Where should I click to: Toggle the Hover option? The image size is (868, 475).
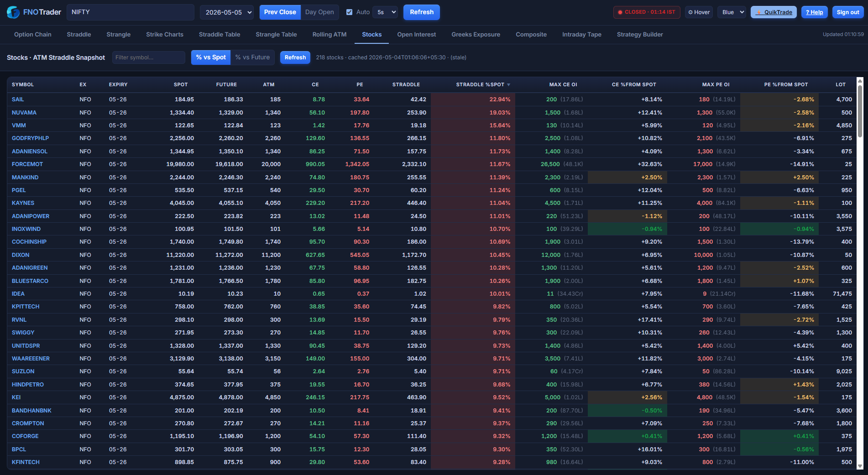[699, 12]
